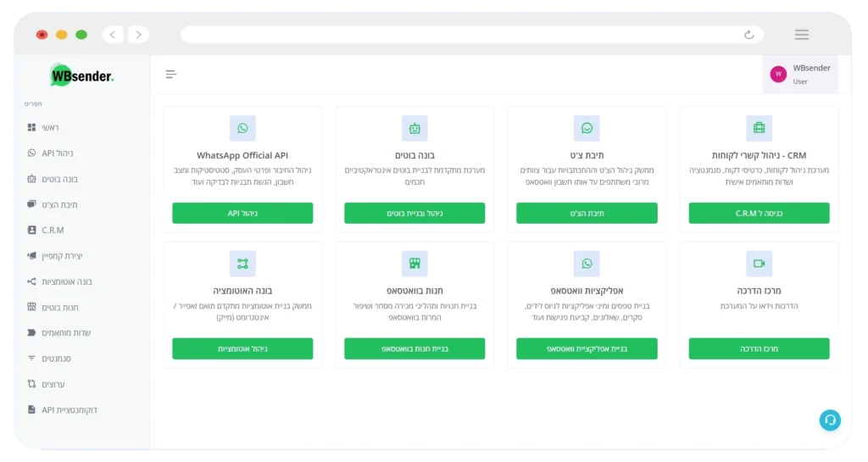Viewport: 868px width, 462px height.
Task: Open the support chat headset bubble
Action: coord(830,420)
